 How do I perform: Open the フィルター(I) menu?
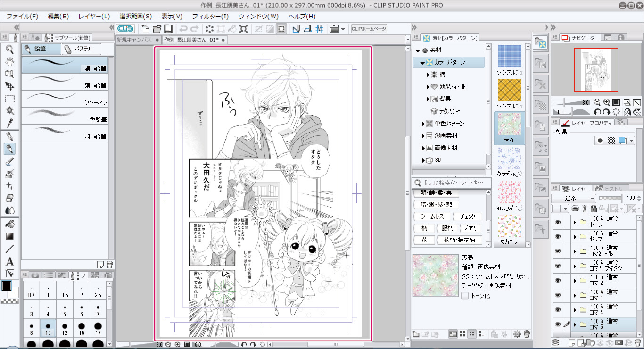pos(210,16)
